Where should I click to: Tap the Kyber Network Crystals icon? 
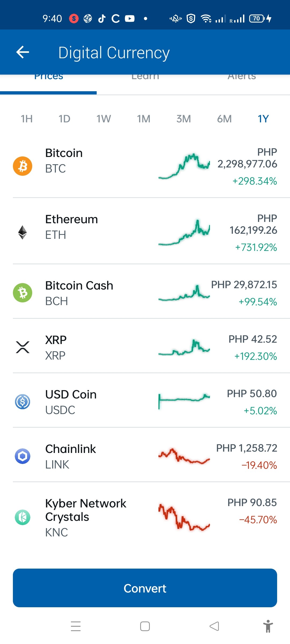pyautogui.click(x=23, y=517)
